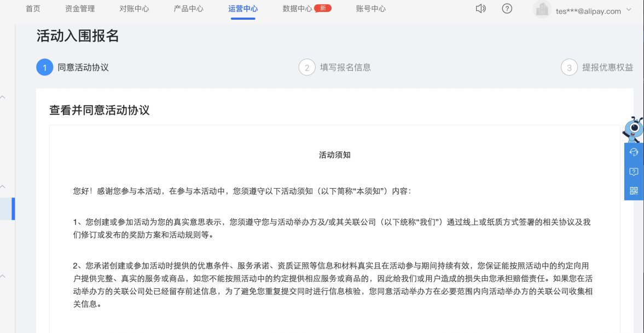644x333 pixels.
Task: Go to 资金管理 tab
Action: point(80,9)
